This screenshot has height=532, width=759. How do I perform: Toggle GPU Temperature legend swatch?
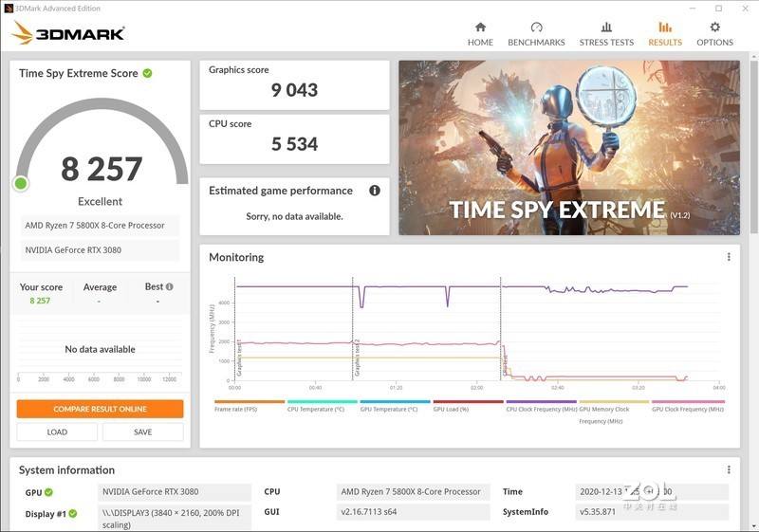(395, 401)
